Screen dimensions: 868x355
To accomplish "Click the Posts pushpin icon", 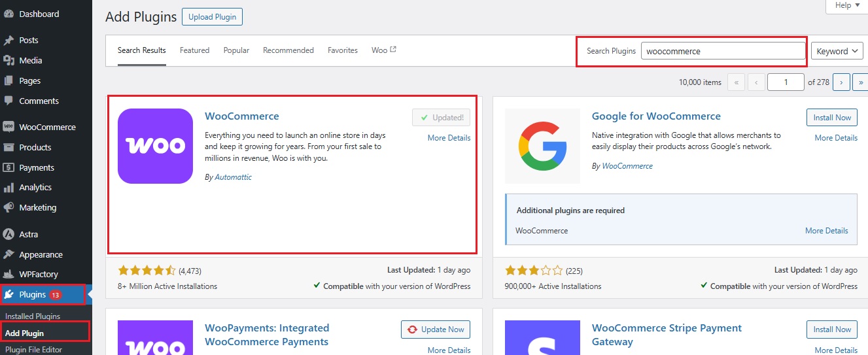I will click(x=9, y=40).
